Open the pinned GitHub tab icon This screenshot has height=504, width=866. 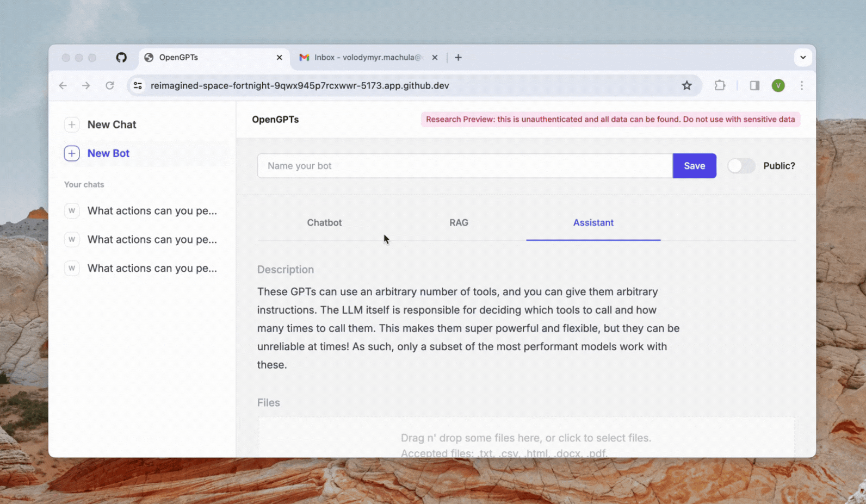121,57
